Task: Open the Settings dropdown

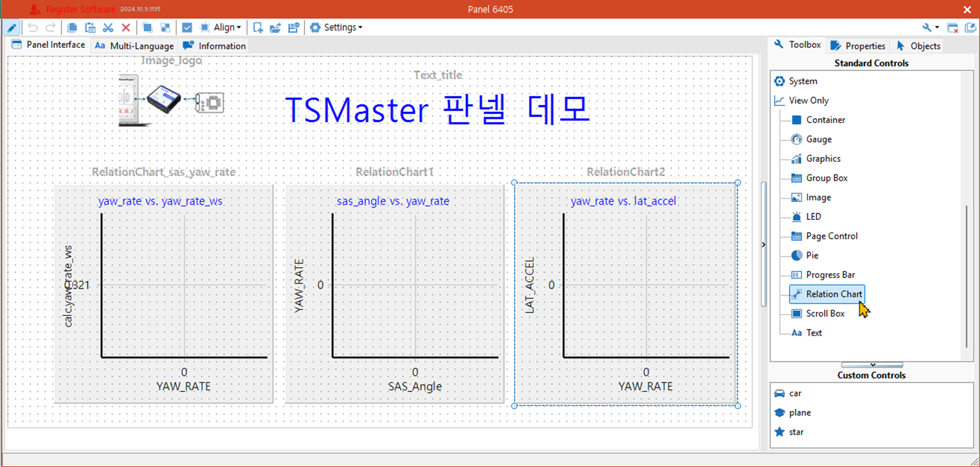Action: [x=336, y=27]
